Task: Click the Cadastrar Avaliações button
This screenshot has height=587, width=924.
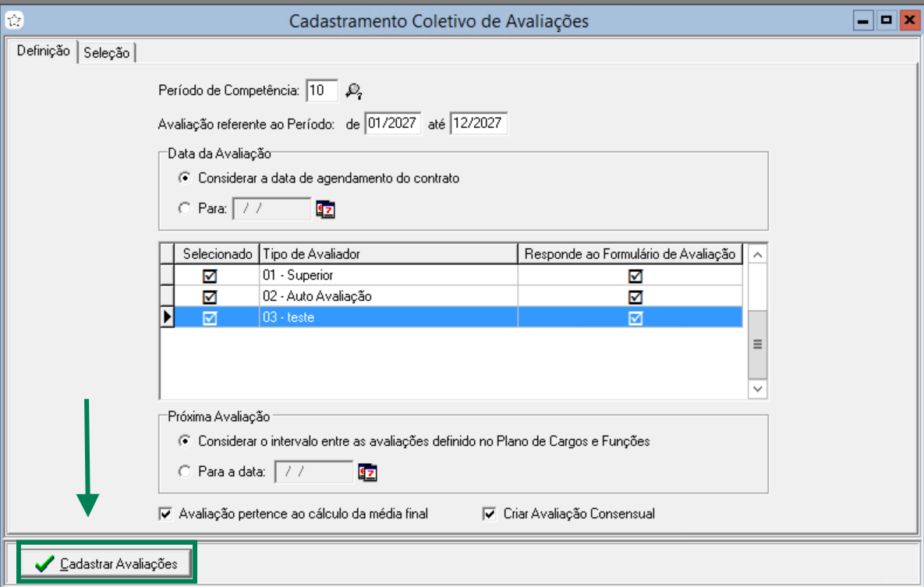Action: point(107,563)
